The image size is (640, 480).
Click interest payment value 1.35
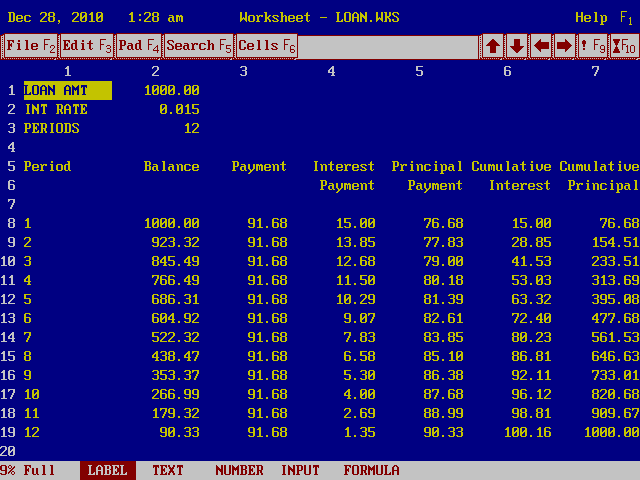point(359,432)
